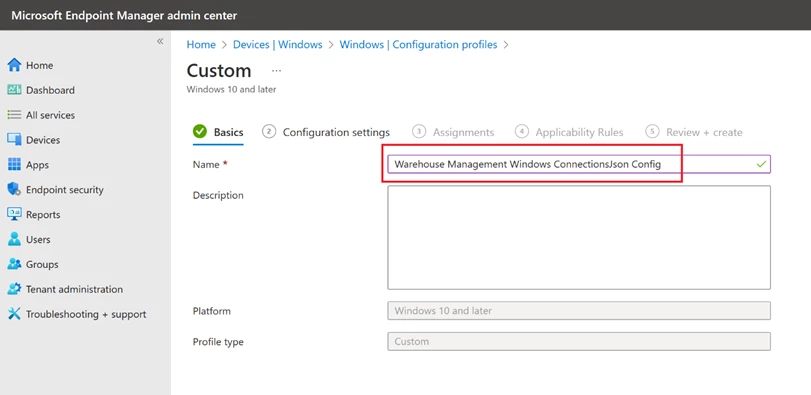
Task: Click the Custom page title
Action: [x=219, y=70]
